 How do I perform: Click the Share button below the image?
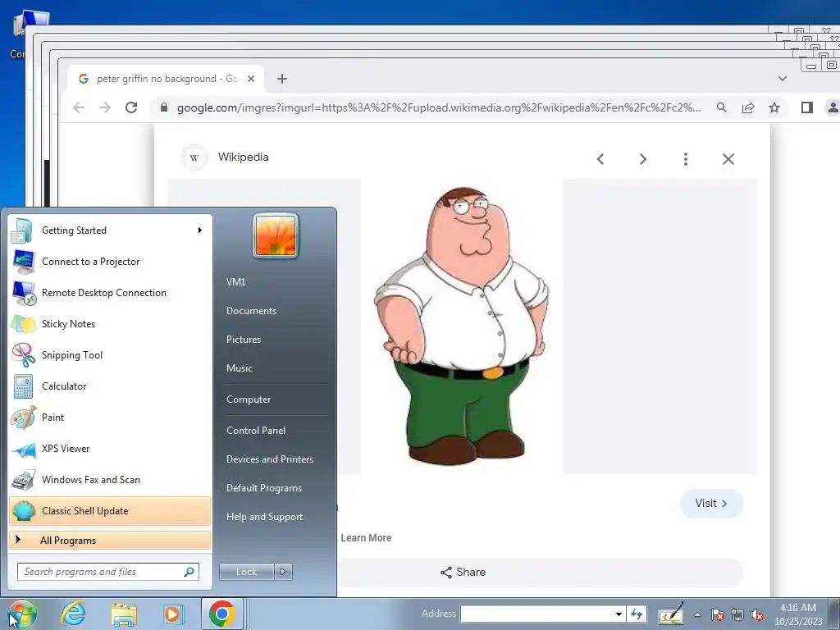click(x=463, y=572)
